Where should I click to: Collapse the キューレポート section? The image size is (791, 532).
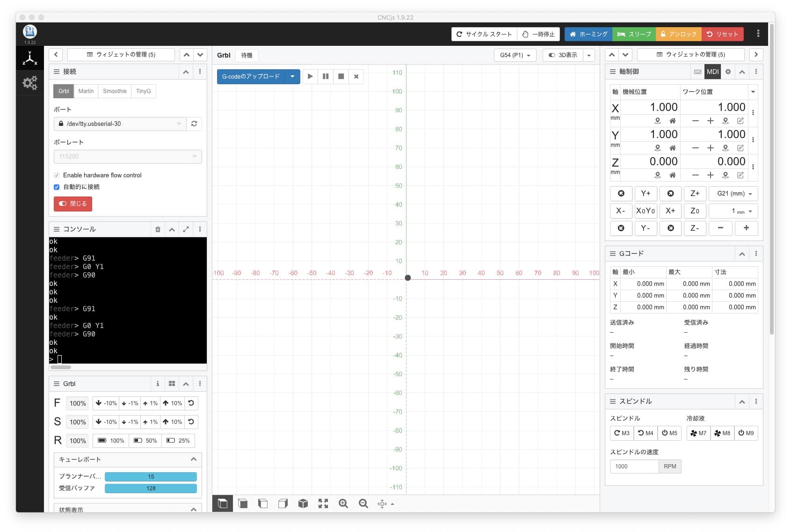193,459
